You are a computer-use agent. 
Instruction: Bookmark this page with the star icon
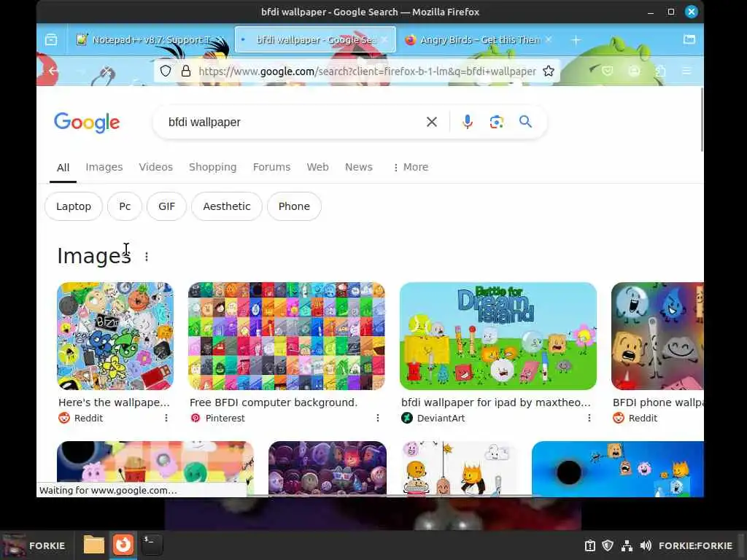(549, 71)
